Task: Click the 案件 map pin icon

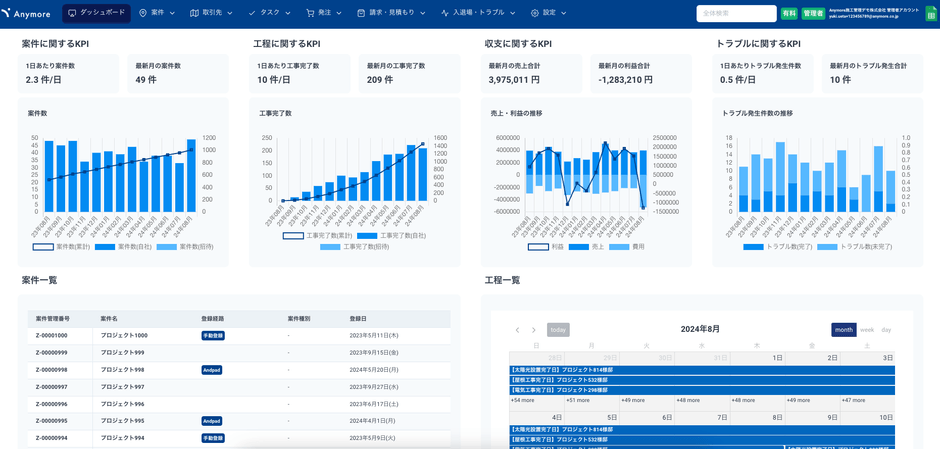Action: [x=143, y=13]
